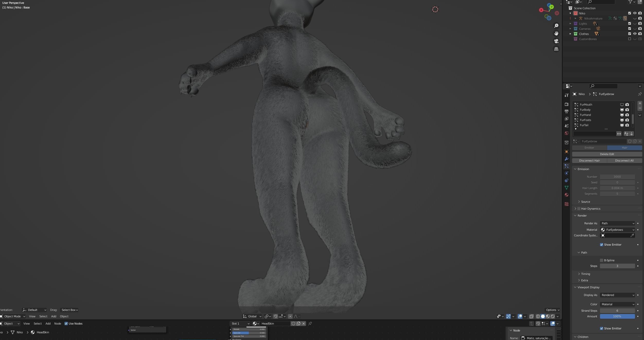This screenshot has width=644, height=340.
Task: Switch to material preview shading
Action: coord(548,316)
